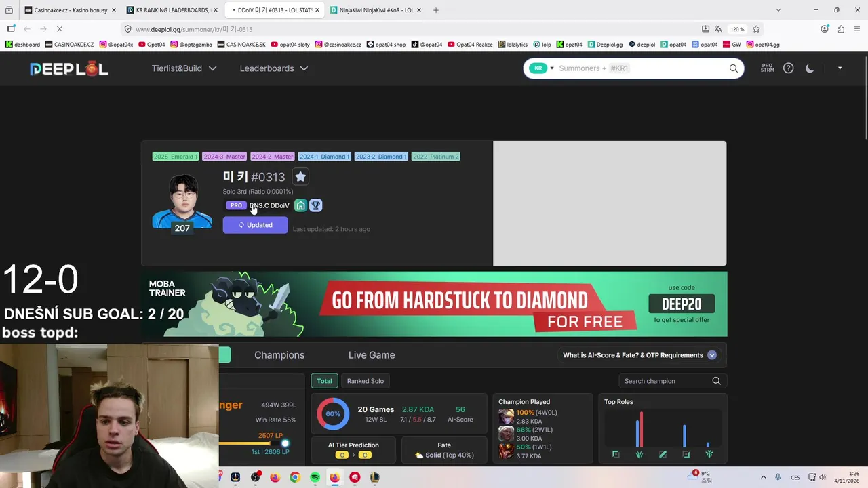The width and height of the screenshot is (868, 488).
Task: Click the LP progress bar
Action: click(254, 443)
